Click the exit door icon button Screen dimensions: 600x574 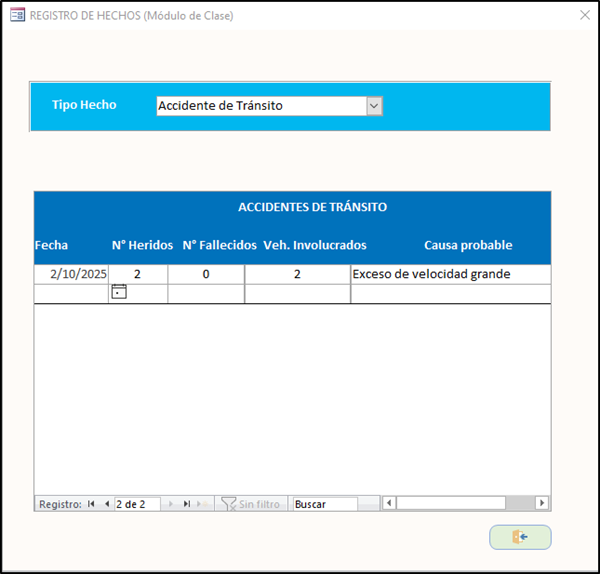click(520, 537)
